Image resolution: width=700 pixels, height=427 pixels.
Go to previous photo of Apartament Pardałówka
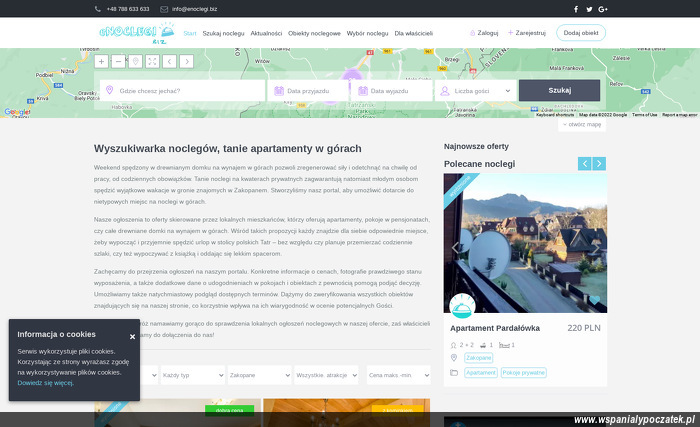pos(455,247)
